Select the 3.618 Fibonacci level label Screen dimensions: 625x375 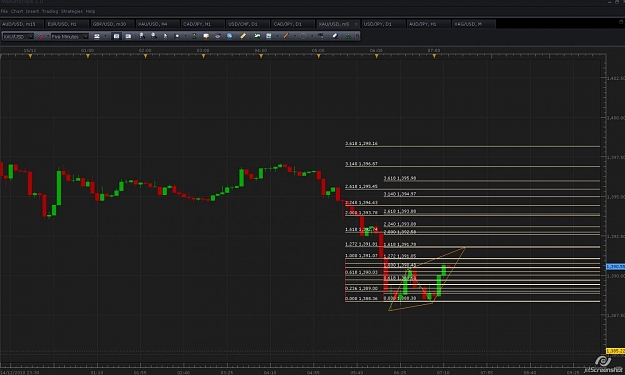[361, 143]
